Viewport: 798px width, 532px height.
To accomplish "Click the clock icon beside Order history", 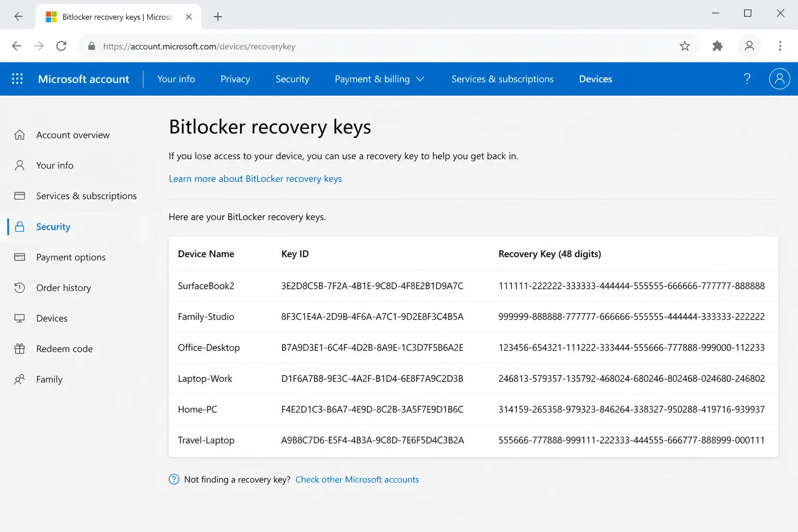I will (x=20, y=288).
